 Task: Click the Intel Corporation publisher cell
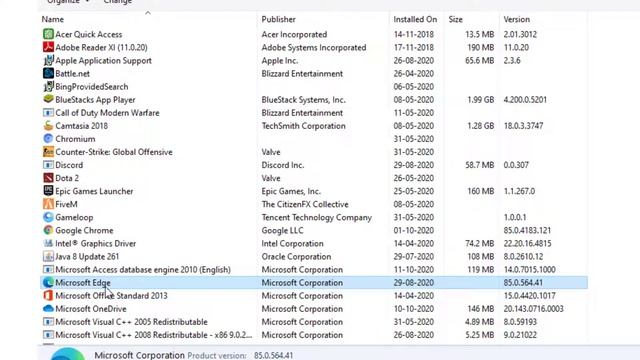point(292,243)
